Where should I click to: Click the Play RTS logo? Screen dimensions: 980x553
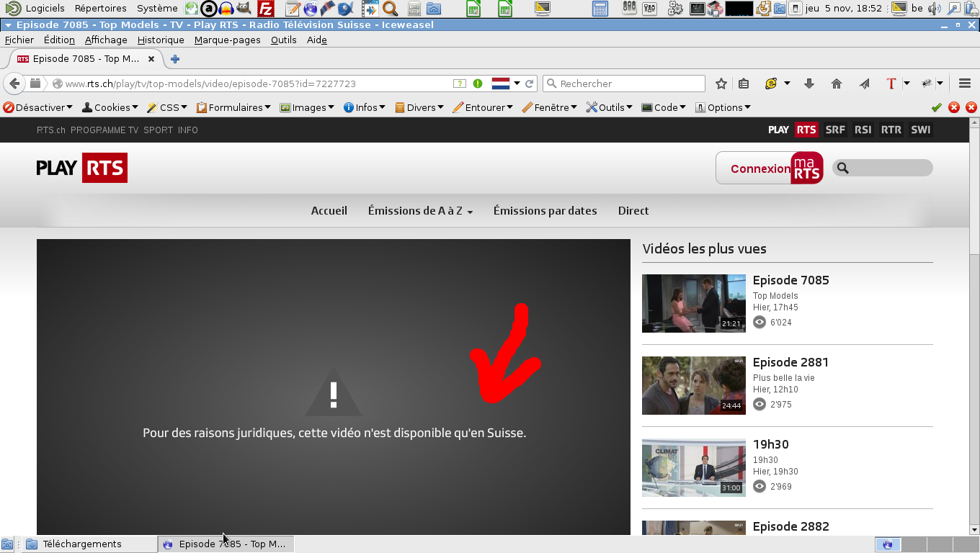(x=82, y=168)
